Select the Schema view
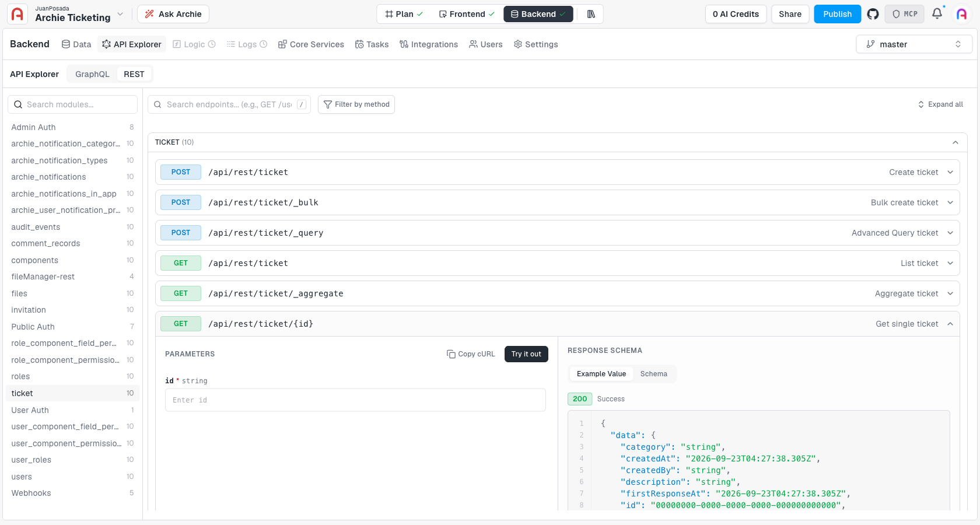This screenshot has height=525, width=980. [x=654, y=374]
